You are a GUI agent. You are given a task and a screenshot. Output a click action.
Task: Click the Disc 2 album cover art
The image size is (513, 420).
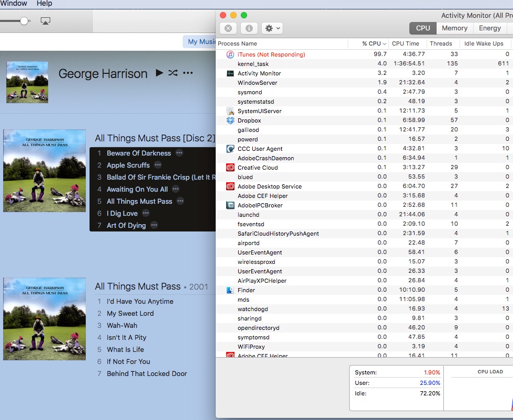(44, 171)
